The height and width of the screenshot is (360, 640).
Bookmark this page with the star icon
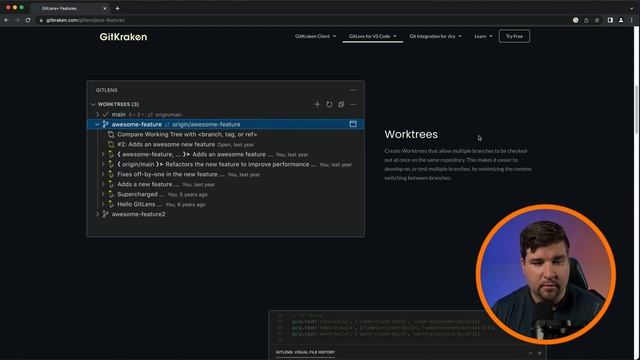[x=597, y=20]
